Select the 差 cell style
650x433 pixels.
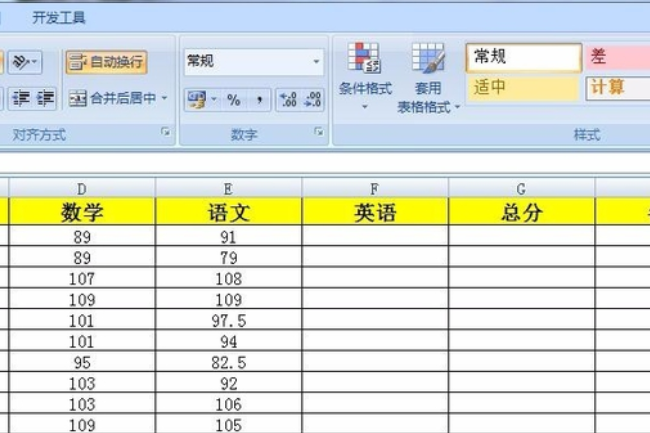(x=618, y=57)
